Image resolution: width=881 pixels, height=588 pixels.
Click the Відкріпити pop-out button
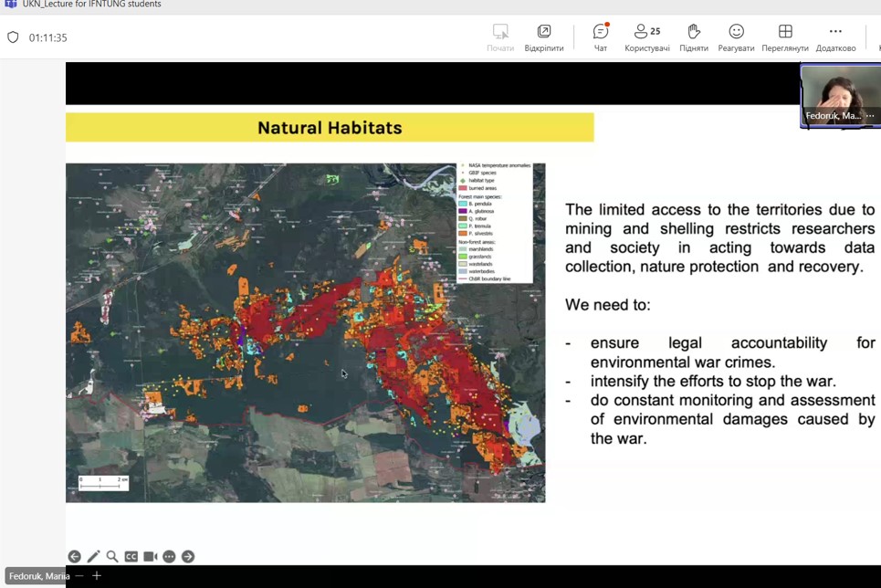pyautogui.click(x=544, y=37)
